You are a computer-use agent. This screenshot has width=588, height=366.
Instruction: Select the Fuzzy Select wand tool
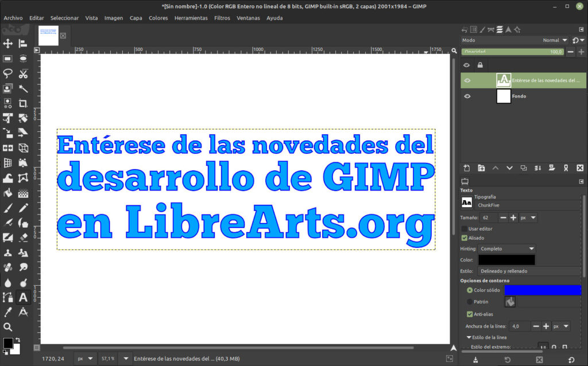(23, 88)
